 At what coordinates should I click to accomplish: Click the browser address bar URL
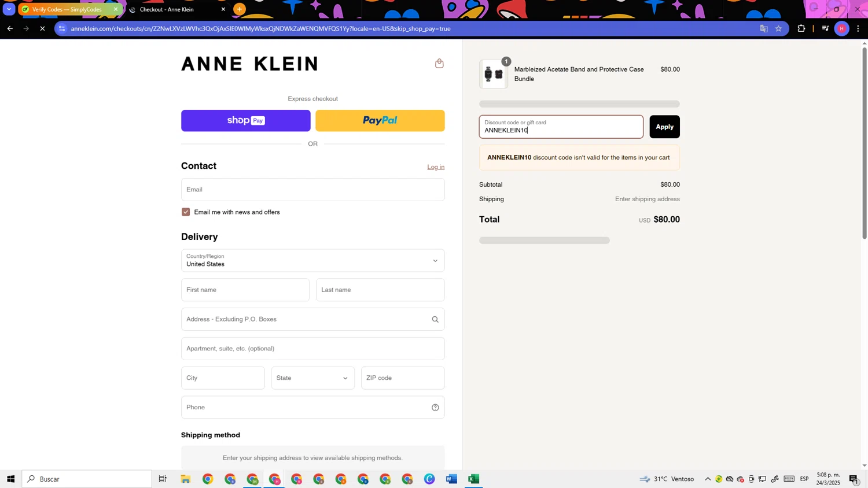pyautogui.click(x=260, y=28)
